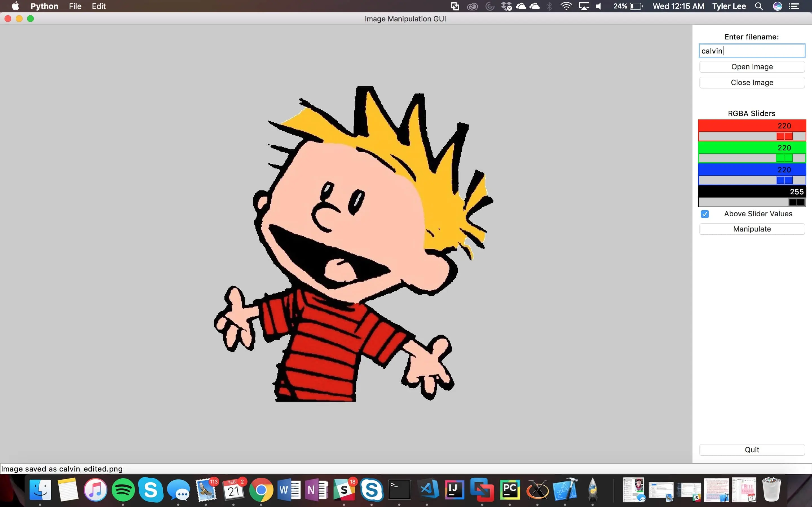Open the Edit menu

(x=99, y=6)
